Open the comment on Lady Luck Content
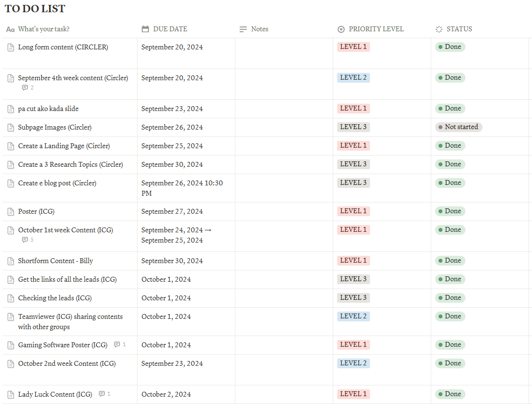The image size is (532, 404). tap(105, 394)
